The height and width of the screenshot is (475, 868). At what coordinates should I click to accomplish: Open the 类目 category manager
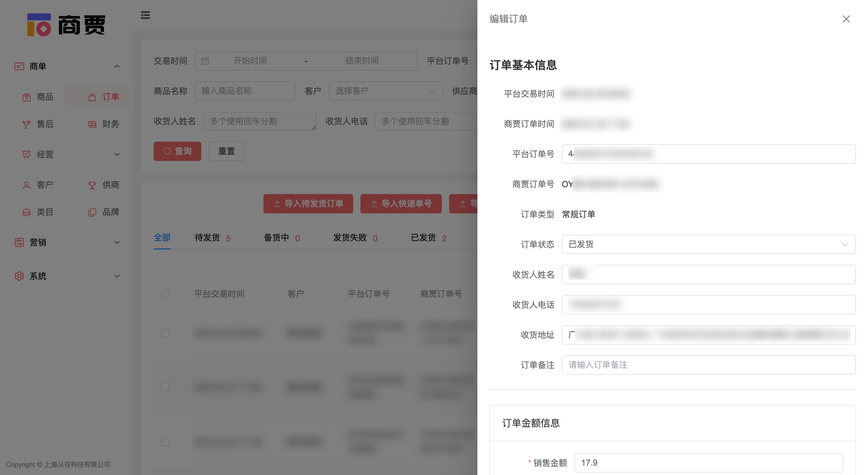(45, 212)
